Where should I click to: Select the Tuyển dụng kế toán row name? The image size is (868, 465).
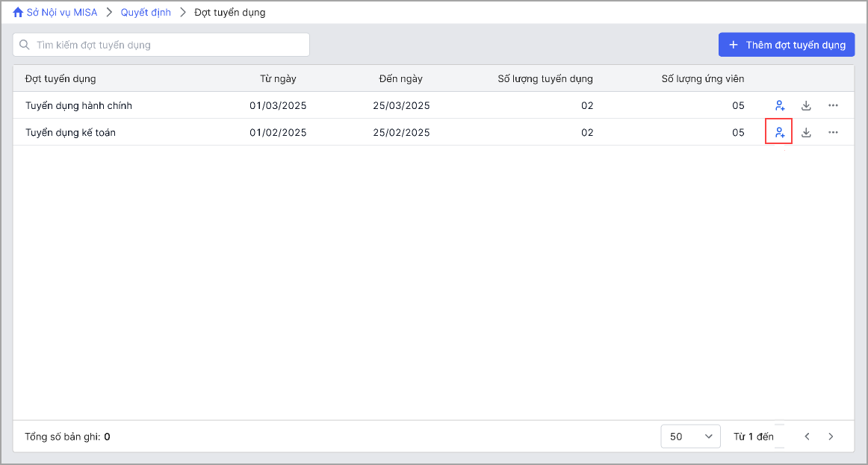70,132
